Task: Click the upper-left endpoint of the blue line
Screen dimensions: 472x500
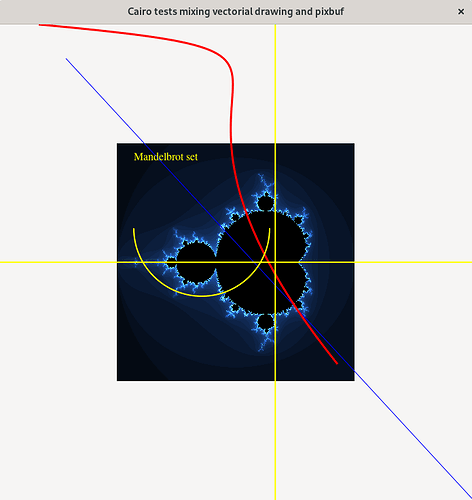Action: (66, 59)
